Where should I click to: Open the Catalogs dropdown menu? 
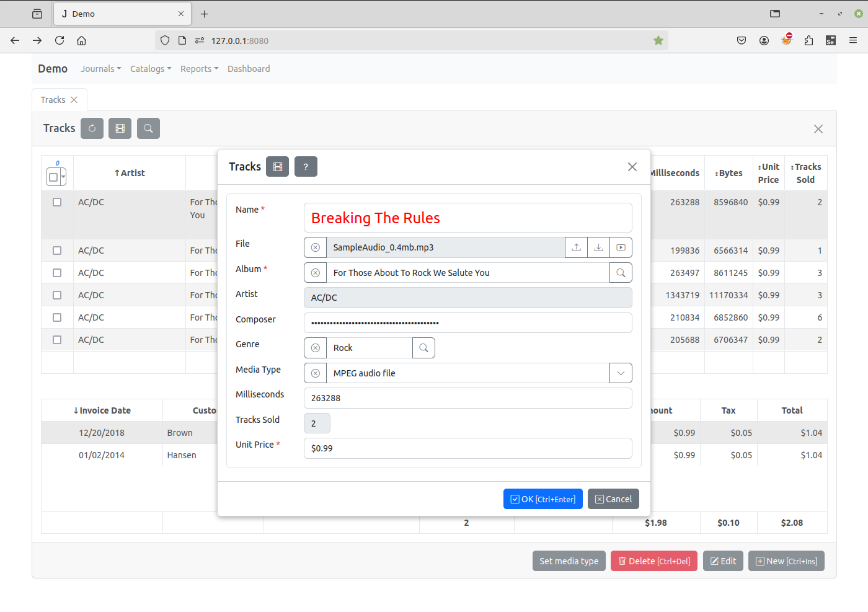click(151, 69)
